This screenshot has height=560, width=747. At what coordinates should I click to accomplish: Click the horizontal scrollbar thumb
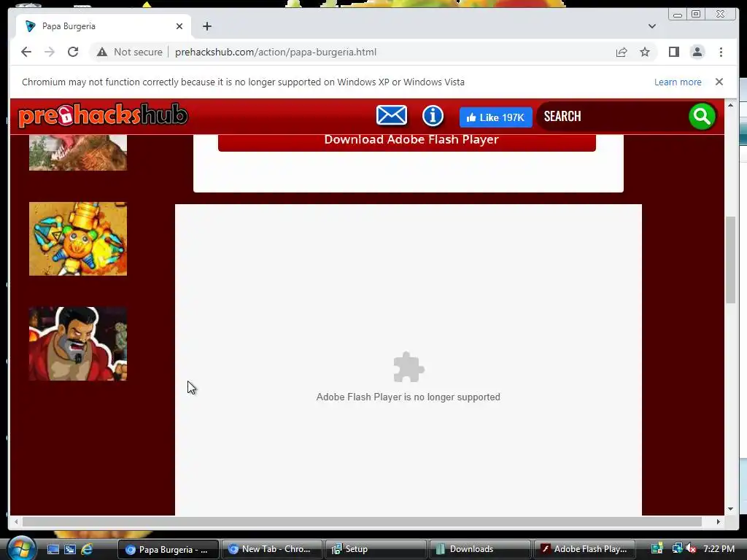[x=362, y=522]
